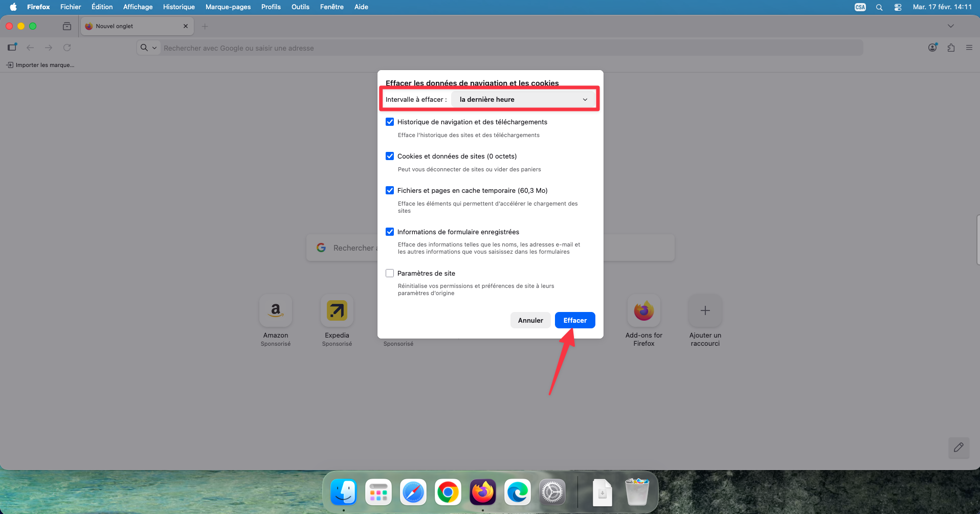The image size is (980, 514).
Task: Uncheck Cookies et données de sites
Action: (390, 156)
